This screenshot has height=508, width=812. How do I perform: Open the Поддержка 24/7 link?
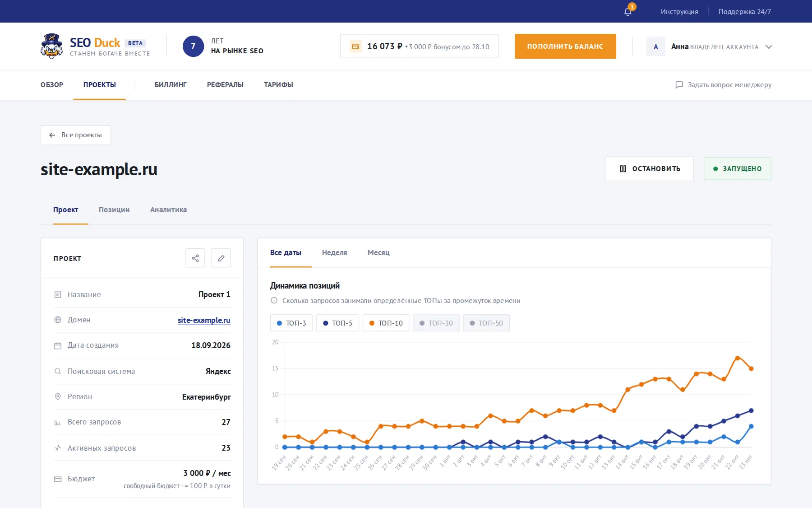tap(745, 12)
